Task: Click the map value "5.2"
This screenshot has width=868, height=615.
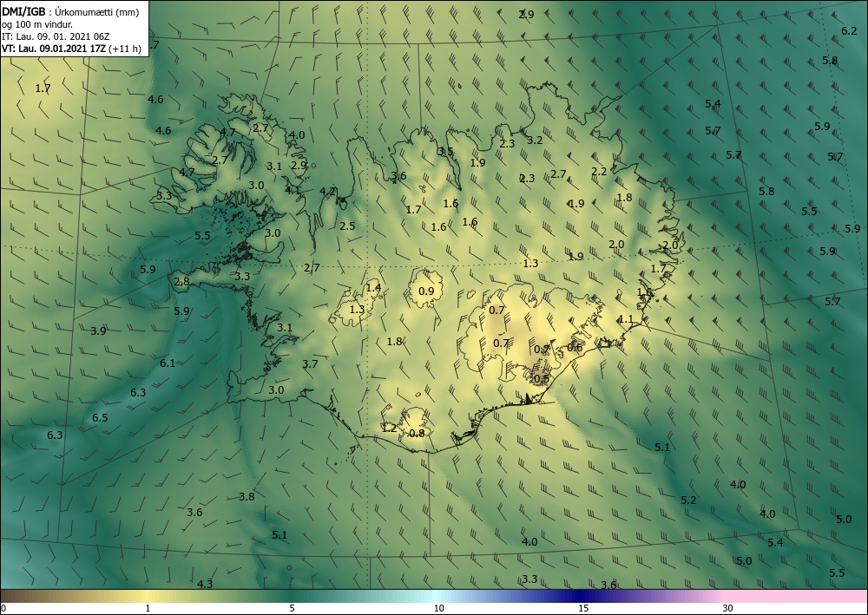Action: (688, 500)
